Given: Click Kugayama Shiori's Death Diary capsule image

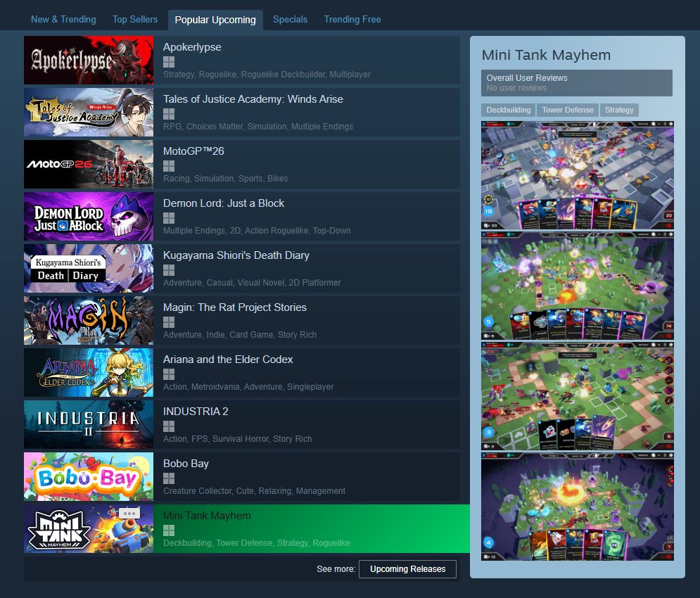Looking at the screenshot, I should pyautogui.click(x=89, y=269).
